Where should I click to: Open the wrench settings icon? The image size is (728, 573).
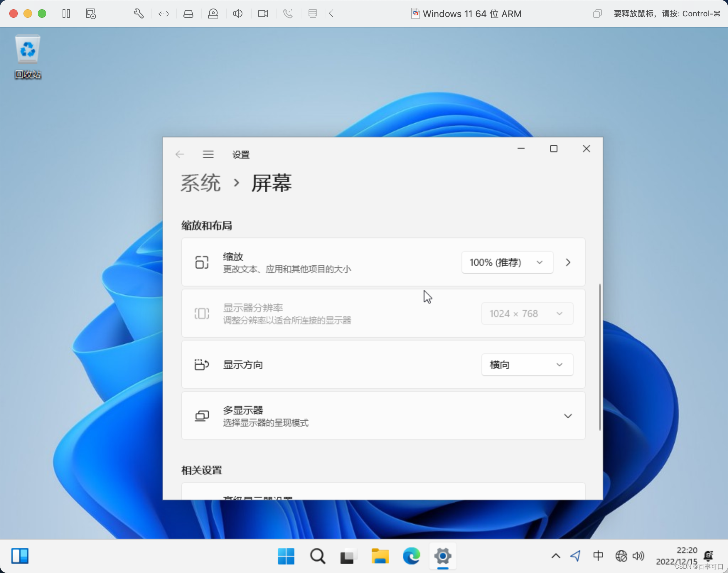tap(138, 14)
